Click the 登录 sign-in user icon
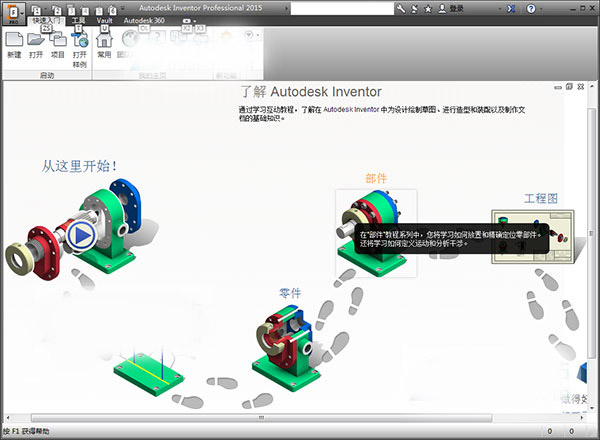Viewport: 600px width, 440px height. coord(442,8)
